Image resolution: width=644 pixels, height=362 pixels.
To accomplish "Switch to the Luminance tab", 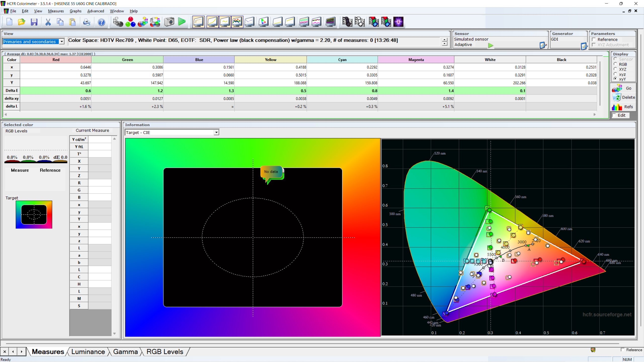I will click(x=88, y=352).
